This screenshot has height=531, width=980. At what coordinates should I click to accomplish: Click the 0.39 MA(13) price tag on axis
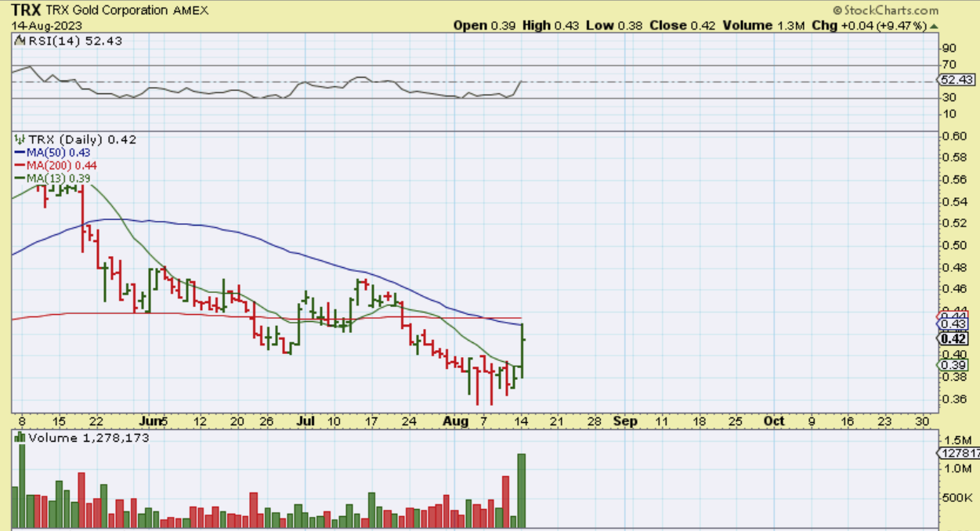(x=954, y=364)
